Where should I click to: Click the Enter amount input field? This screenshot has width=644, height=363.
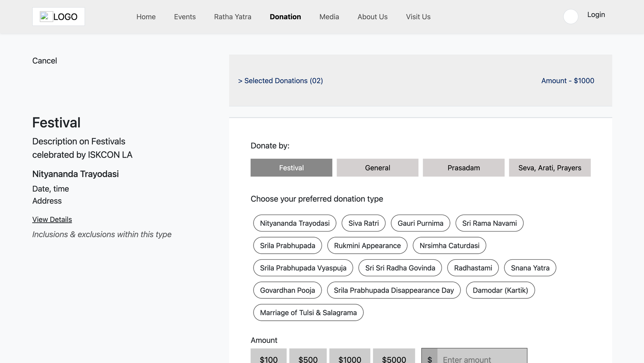[x=481, y=358]
